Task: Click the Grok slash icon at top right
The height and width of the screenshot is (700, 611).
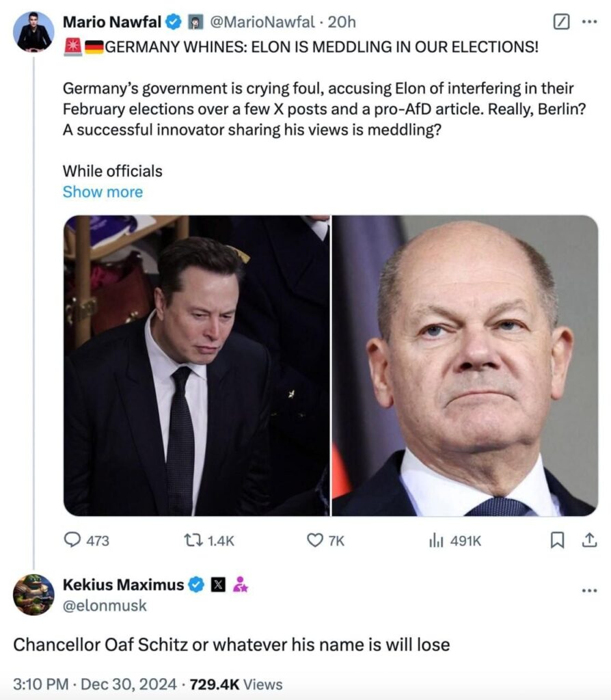Action: 560,22
